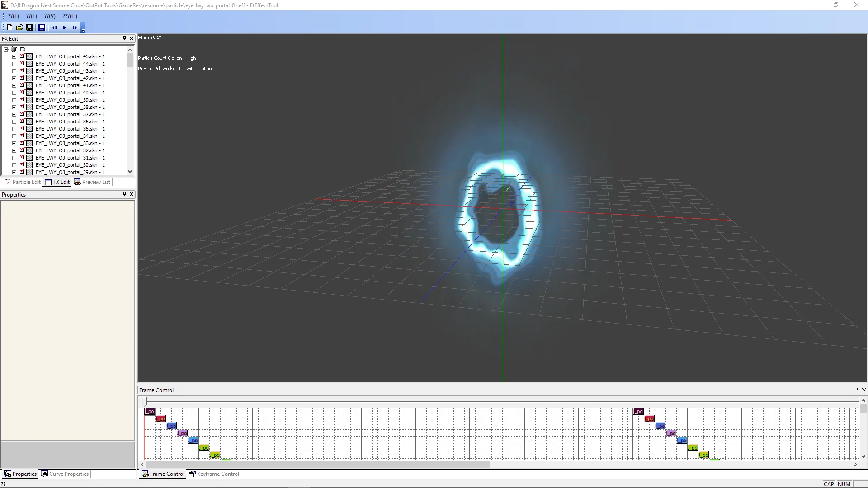The width and height of the screenshot is (868, 488).
Task: Open the Curve Properties tab
Action: pos(65,474)
